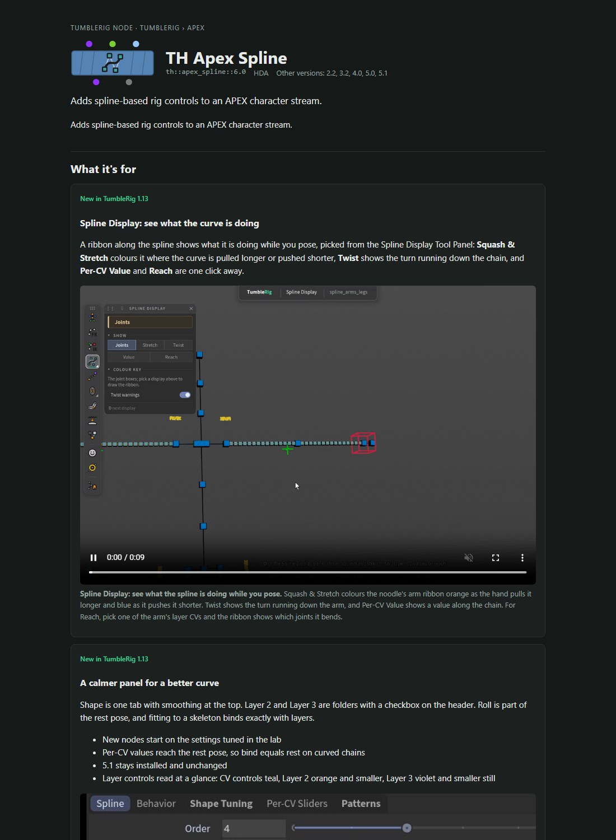Image resolution: width=616 pixels, height=840 pixels.
Task: Open the Per-CV Sliders tab
Action: [x=297, y=804]
